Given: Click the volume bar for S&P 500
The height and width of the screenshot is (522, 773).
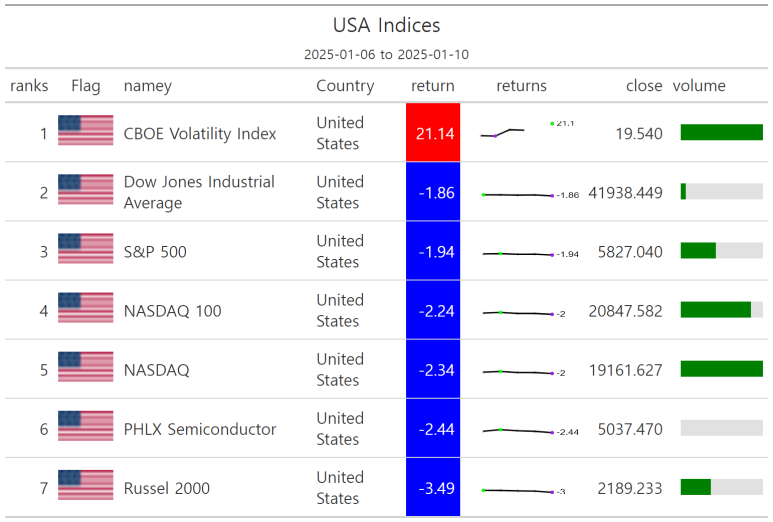Looking at the screenshot, I should tap(722, 250).
